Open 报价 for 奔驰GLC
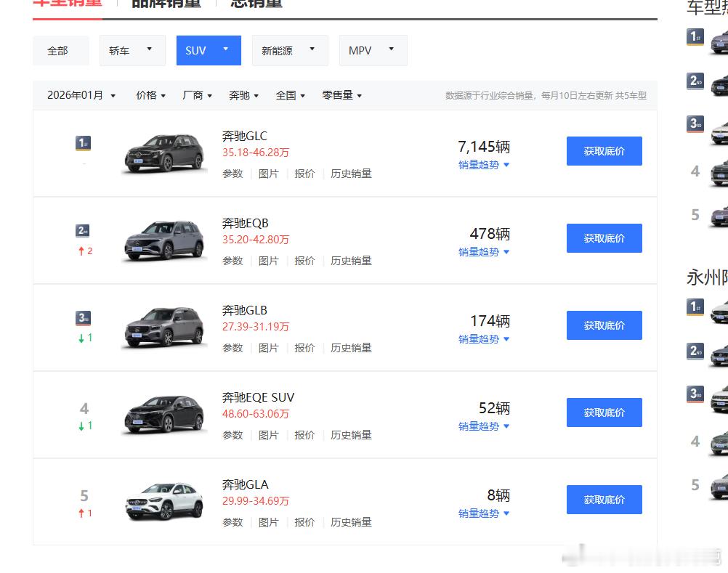The image size is (728, 573). click(304, 174)
